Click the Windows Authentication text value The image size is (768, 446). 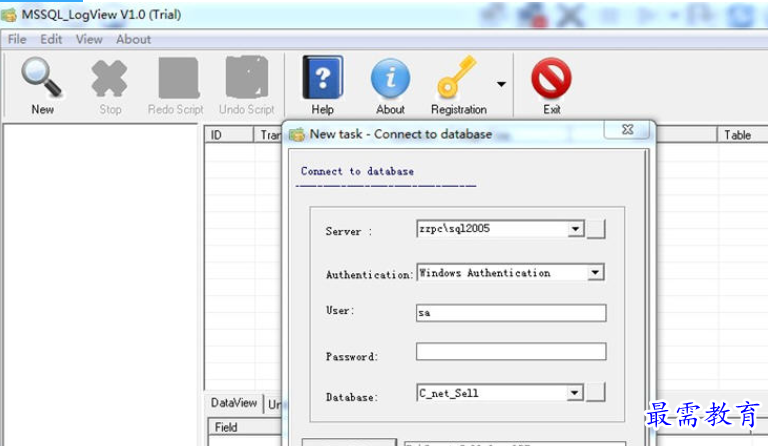(x=484, y=273)
